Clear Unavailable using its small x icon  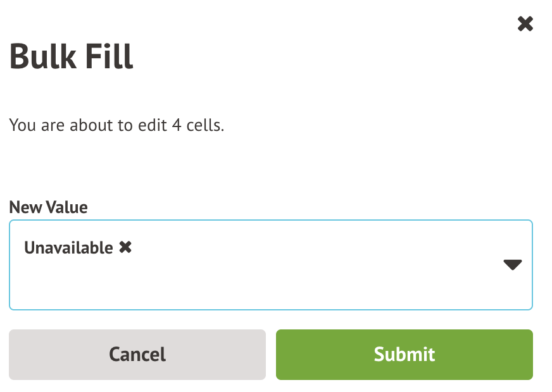tap(125, 247)
